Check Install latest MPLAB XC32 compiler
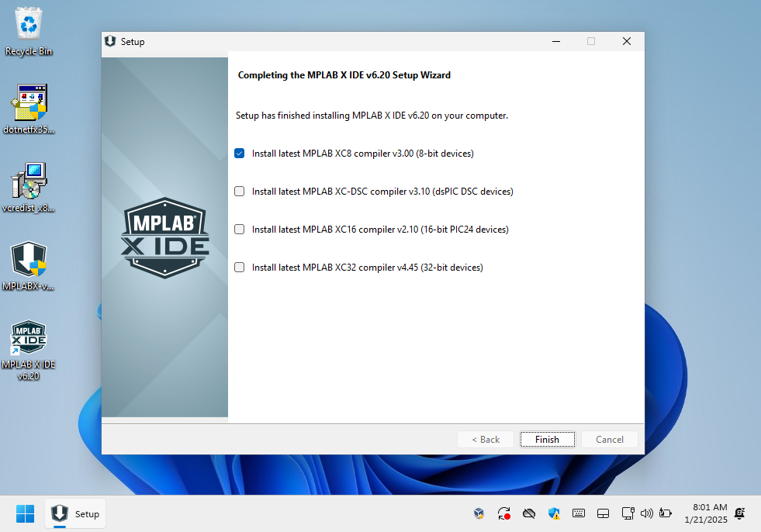The height and width of the screenshot is (532, 761). tap(239, 268)
